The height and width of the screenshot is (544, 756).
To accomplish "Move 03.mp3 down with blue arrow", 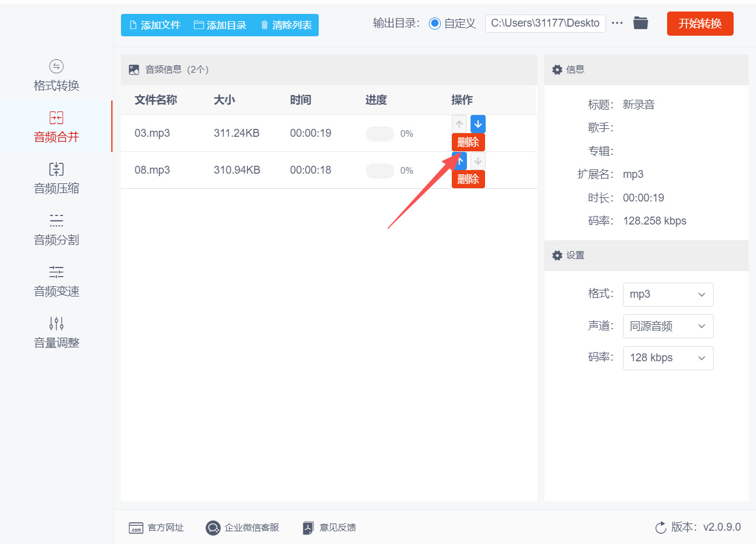I will click(x=478, y=124).
